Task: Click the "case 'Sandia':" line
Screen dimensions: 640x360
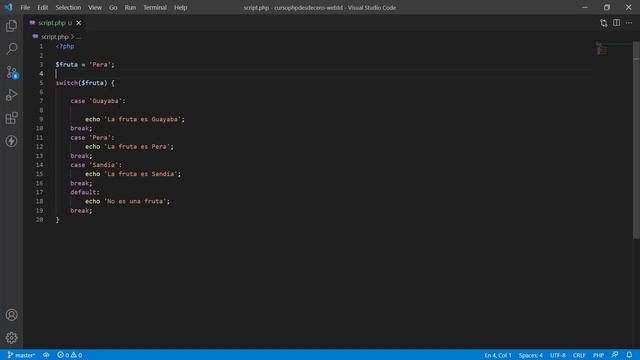Action: 96,165
